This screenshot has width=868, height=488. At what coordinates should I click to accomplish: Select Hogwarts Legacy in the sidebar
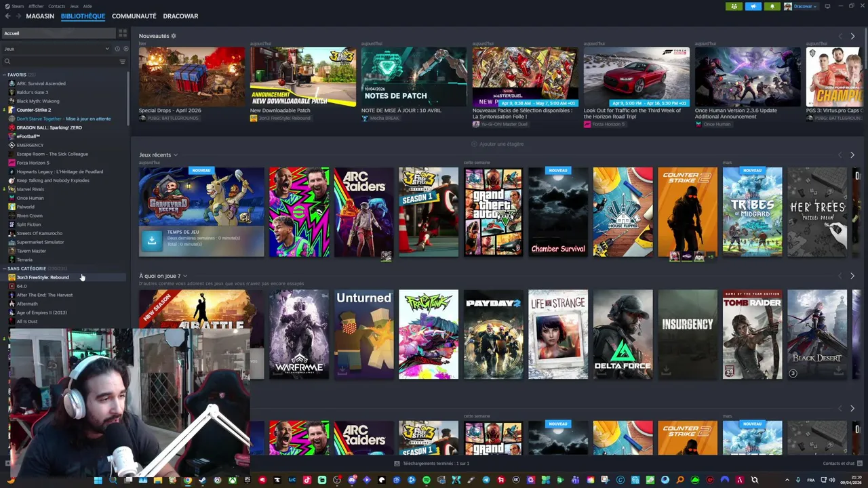(60, 171)
